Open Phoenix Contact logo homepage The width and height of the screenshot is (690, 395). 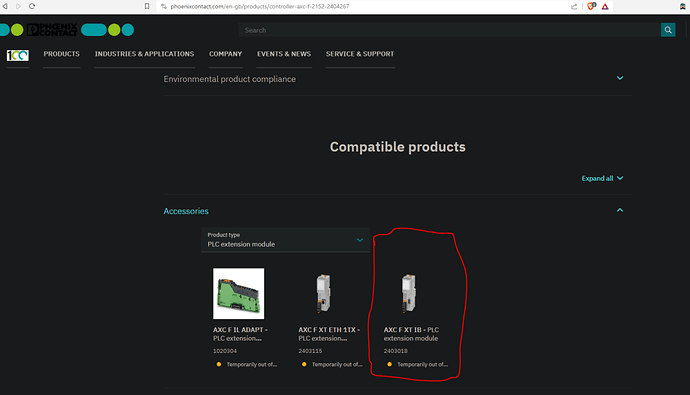coord(52,30)
